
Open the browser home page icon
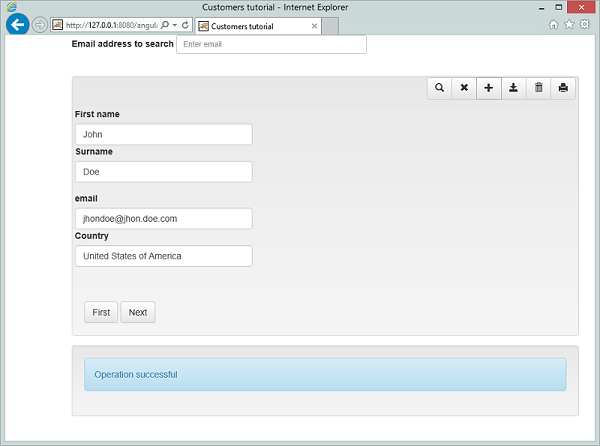554,24
